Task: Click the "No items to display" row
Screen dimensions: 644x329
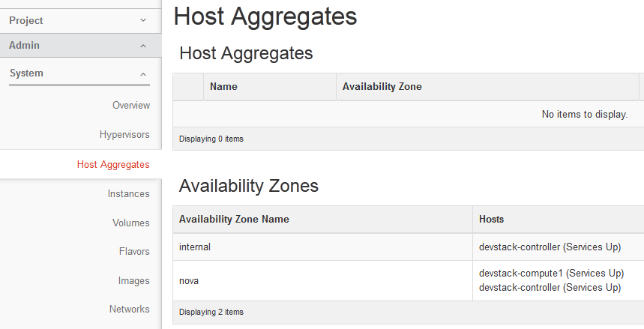Action: pos(584,115)
